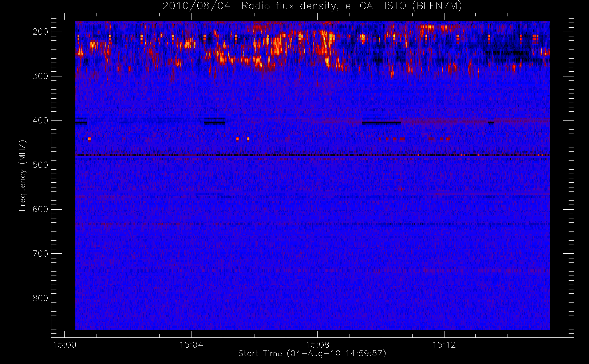
Task: Click the 500 frequency tick label
Action: click(x=40, y=165)
